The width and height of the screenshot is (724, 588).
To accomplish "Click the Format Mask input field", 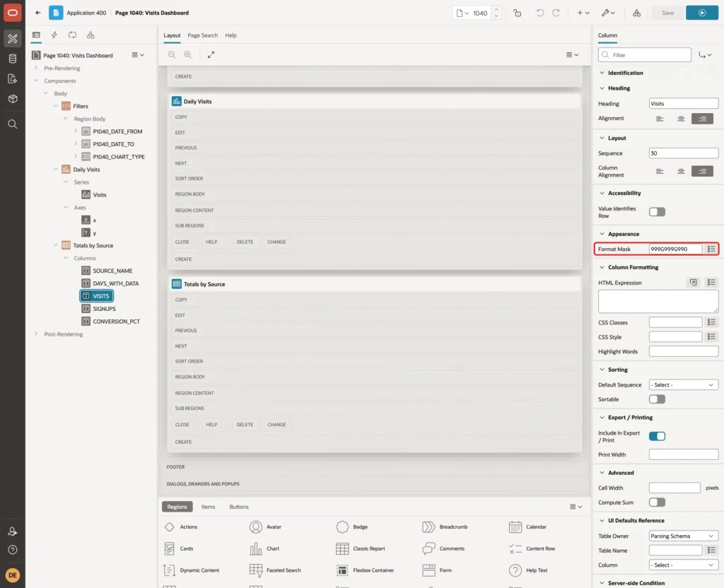I will (x=675, y=249).
